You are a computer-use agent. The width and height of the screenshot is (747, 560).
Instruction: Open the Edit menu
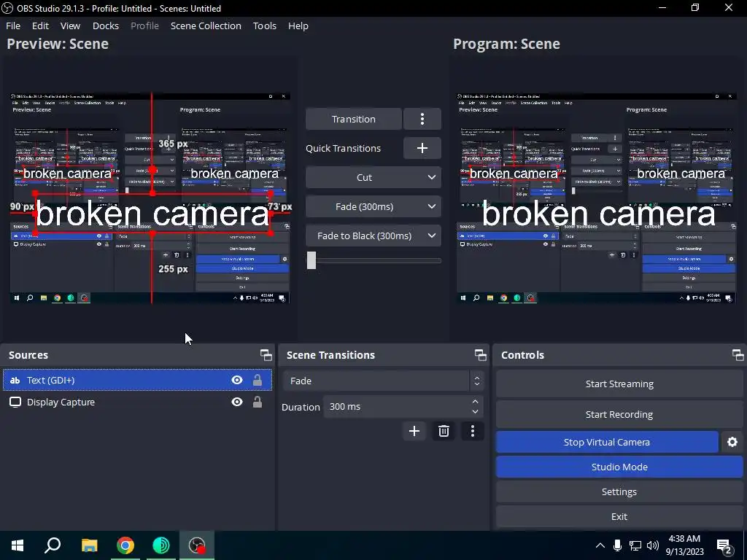41,26
